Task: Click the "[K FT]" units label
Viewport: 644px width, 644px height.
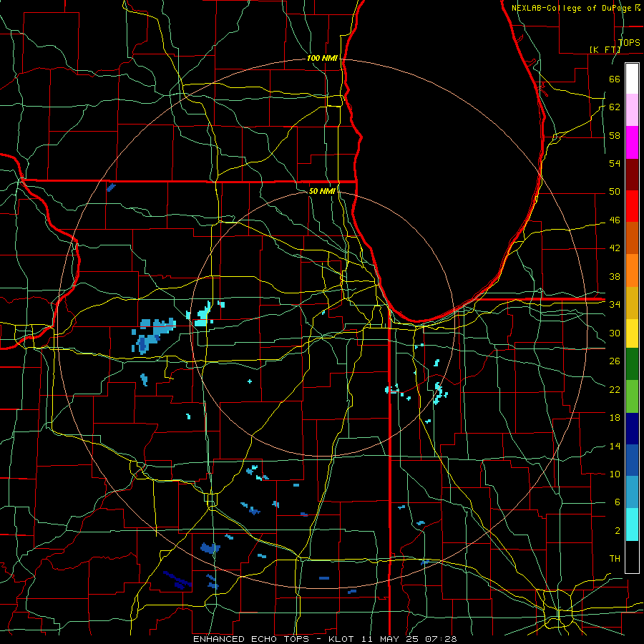Action: pyautogui.click(x=605, y=49)
